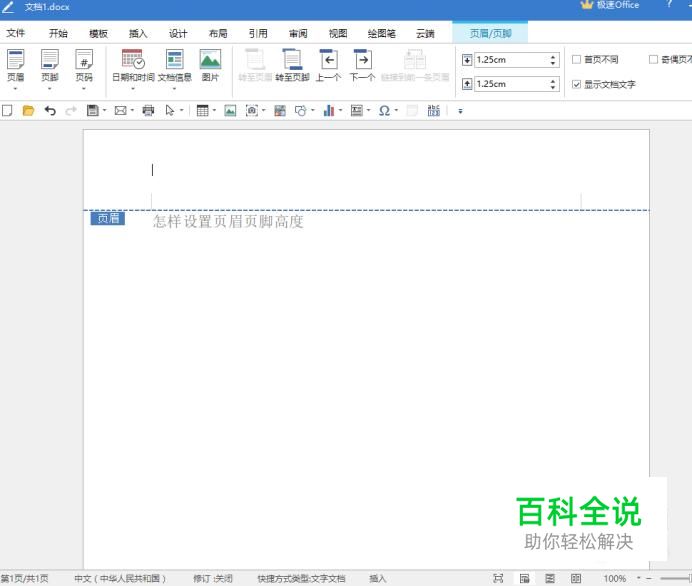
Task: Insert page number via 页码
Action: tap(84, 65)
